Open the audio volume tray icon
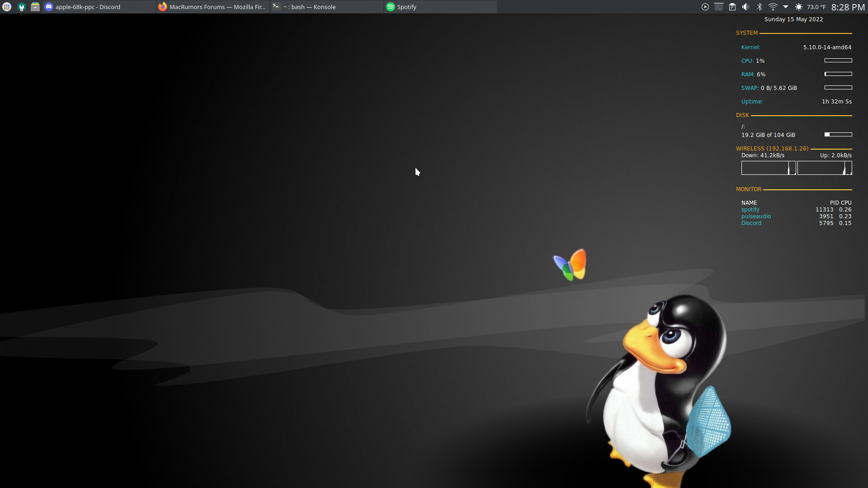Viewport: 868px width, 488px height. 745,7
